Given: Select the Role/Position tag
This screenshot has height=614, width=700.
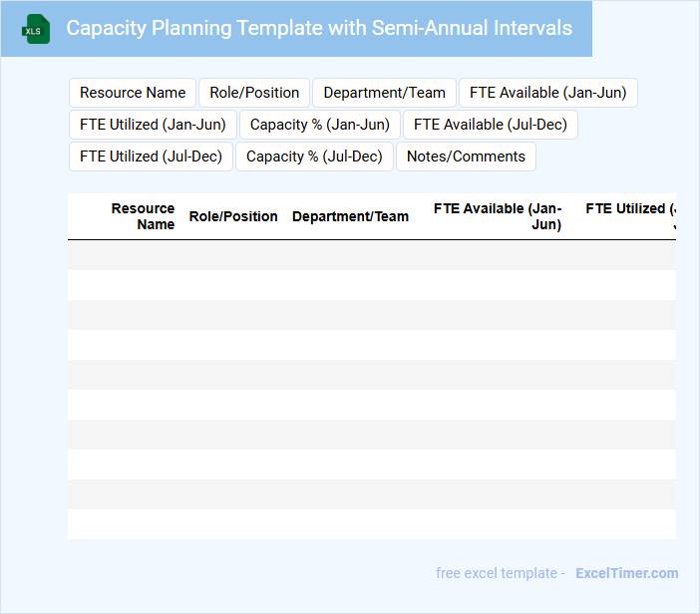Looking at the screenshot, I should click(254, 93).
